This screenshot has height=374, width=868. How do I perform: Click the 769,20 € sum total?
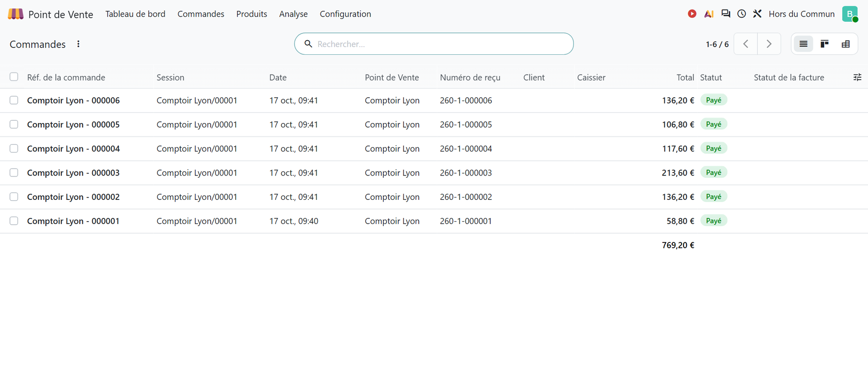coord(678,245)
